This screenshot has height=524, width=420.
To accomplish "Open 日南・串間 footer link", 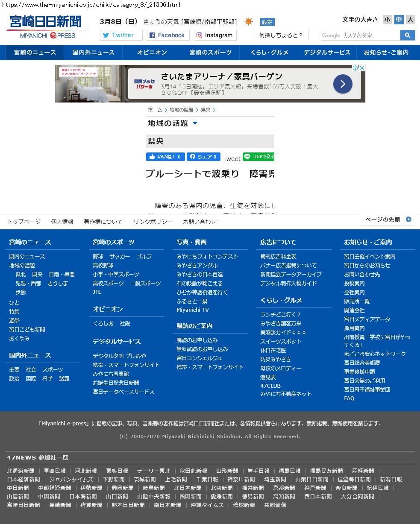I will tap(62, 274).
